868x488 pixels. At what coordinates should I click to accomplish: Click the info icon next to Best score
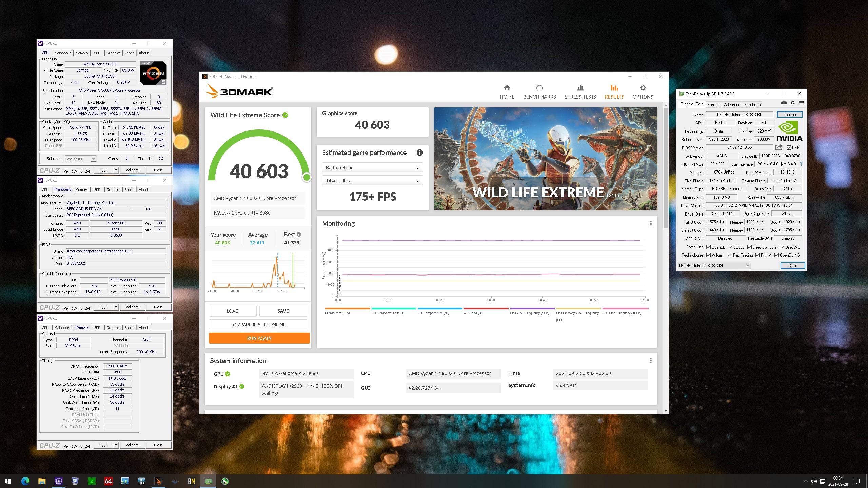[x=299, y=234]
